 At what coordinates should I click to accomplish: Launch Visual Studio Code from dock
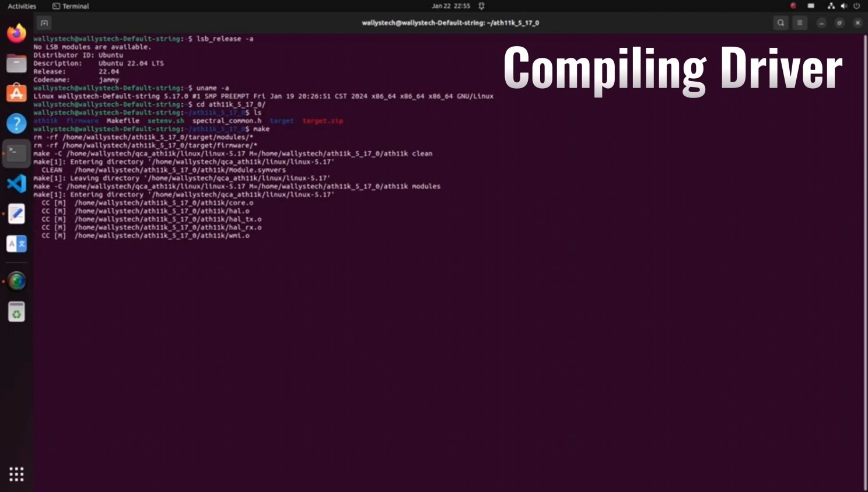pyautogui.click(x=16, y=184)
